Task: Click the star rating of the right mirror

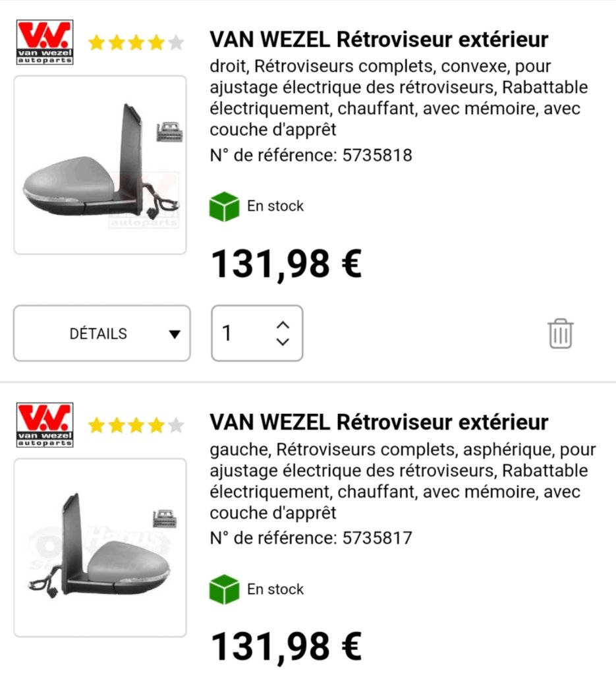Action: click(x=136, y=44)
